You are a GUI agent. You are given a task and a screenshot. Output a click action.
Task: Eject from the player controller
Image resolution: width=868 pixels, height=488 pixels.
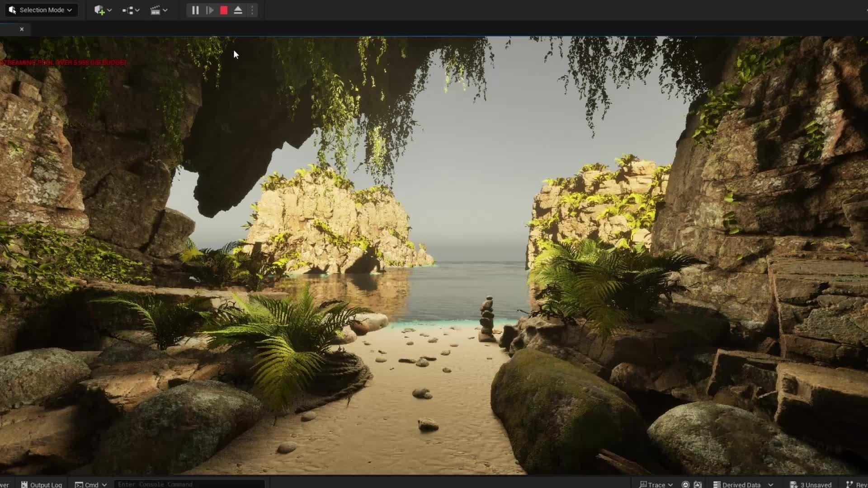click(x=238, y=10)
